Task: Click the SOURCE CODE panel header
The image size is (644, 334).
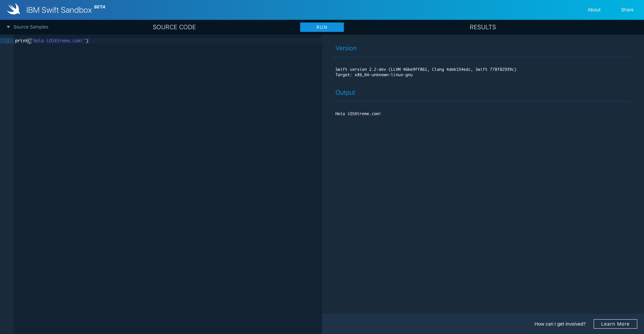Action: [174, 27]
